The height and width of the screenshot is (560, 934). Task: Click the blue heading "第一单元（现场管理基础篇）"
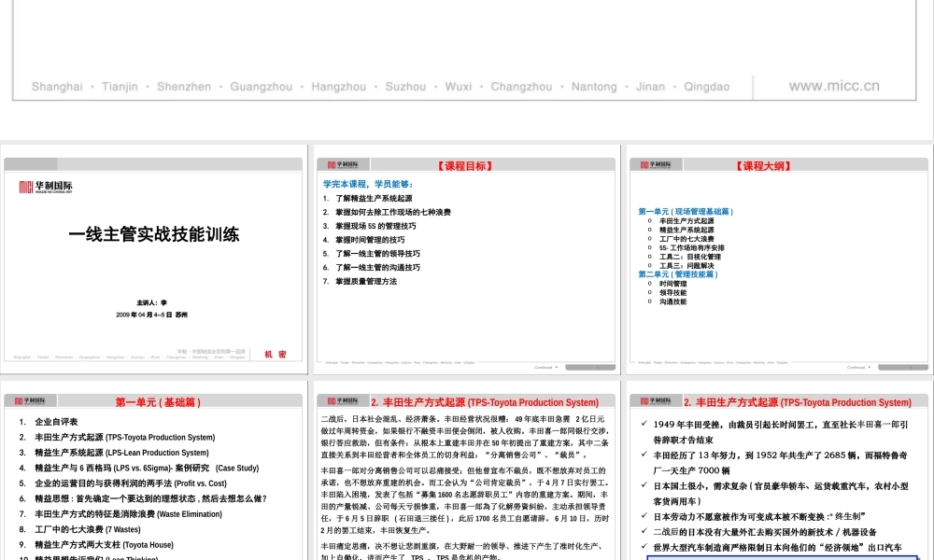click(686, 211)
